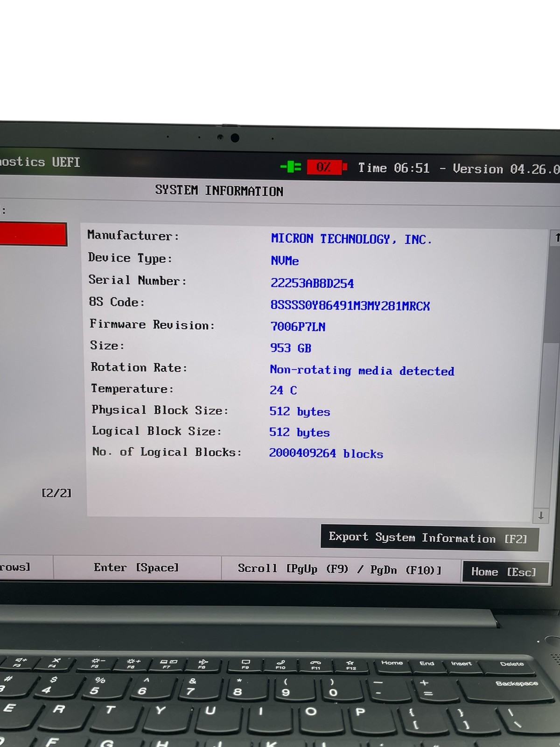Click the AC power plug icon
The width and height of the screenshot is (560, 747).
pyautogui.click(x=291, y=167)
